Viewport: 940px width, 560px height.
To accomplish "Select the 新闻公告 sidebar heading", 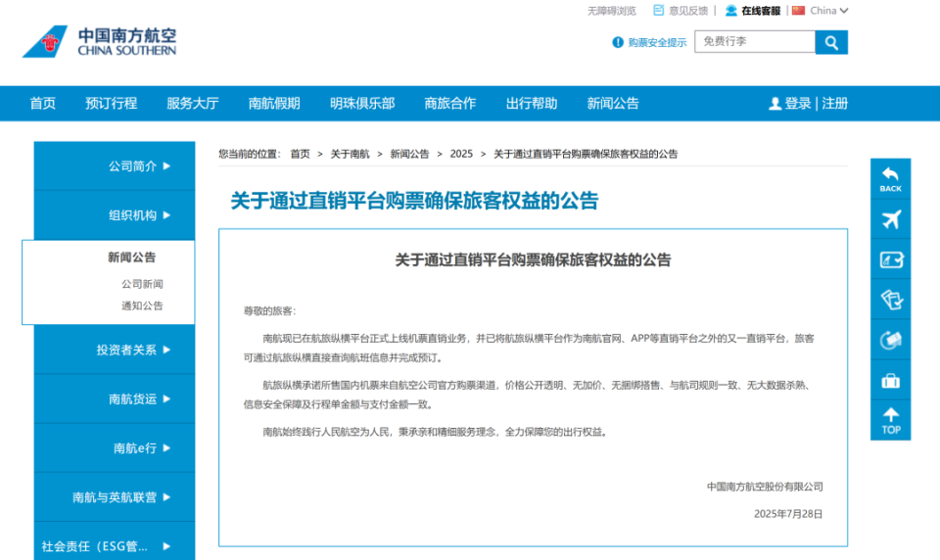I will [131, 257].
